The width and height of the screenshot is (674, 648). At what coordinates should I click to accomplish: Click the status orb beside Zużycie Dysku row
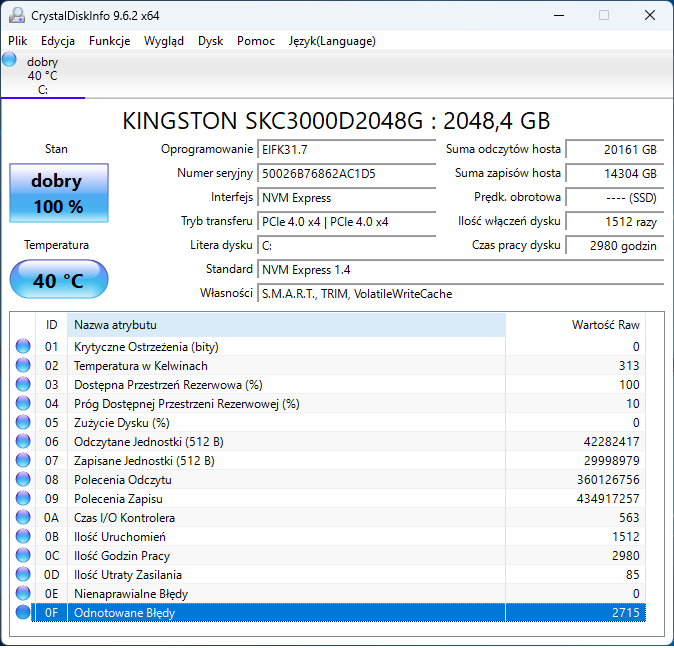[23, 422]
